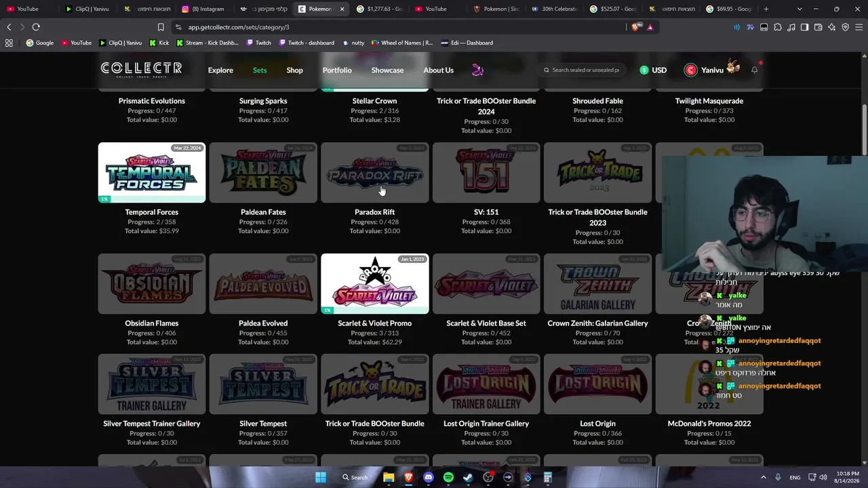
Task: Switch to the 30th Celebration tab
Action: 555,9
